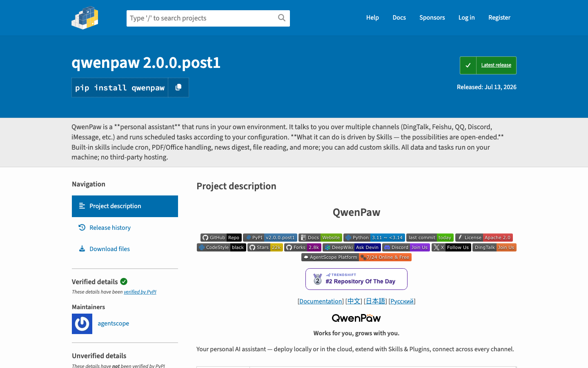Viewport: 588px width, 368px height.
Task: Open the Documentation link
Action: [x=321, y=301]
